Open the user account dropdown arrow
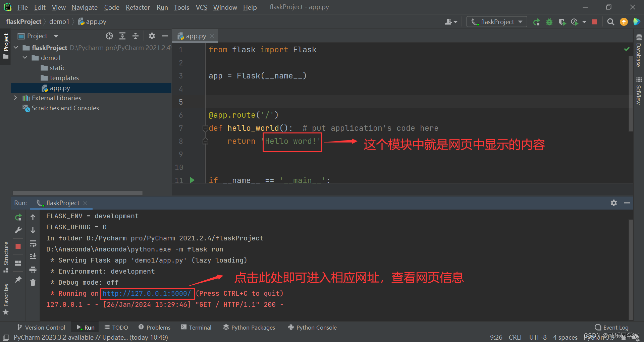The image size is (644, 342). click(455, 22)
